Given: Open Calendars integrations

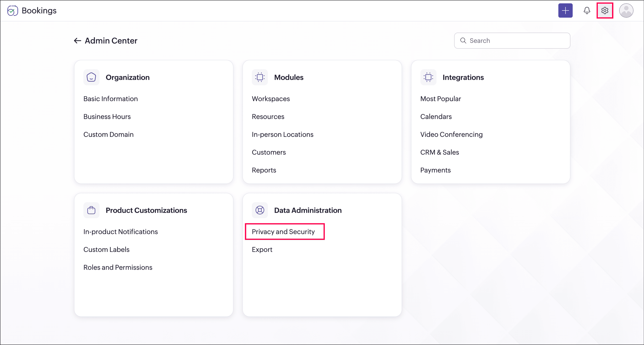Looking at the screenshot, I should [x=436, y=117].
